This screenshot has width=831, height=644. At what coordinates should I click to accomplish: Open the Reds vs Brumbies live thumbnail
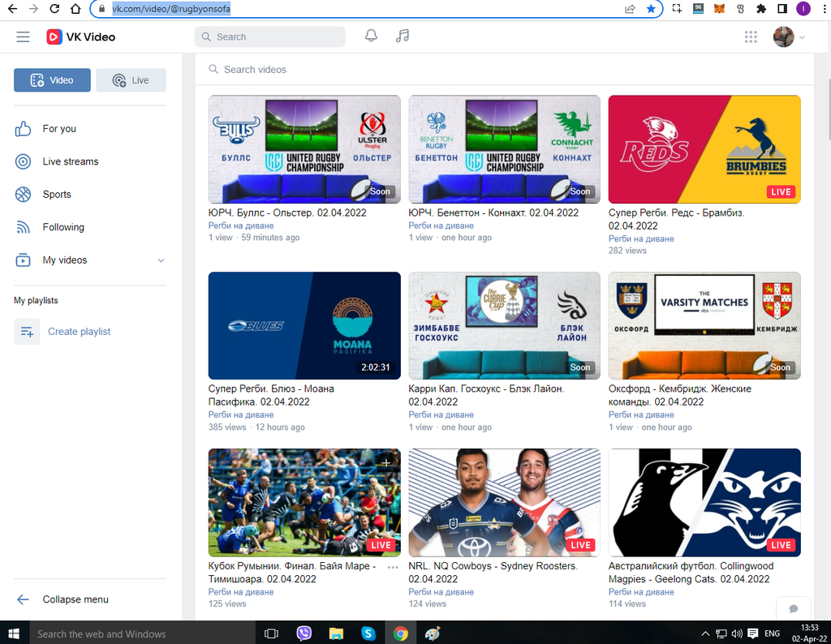point(704,149)
